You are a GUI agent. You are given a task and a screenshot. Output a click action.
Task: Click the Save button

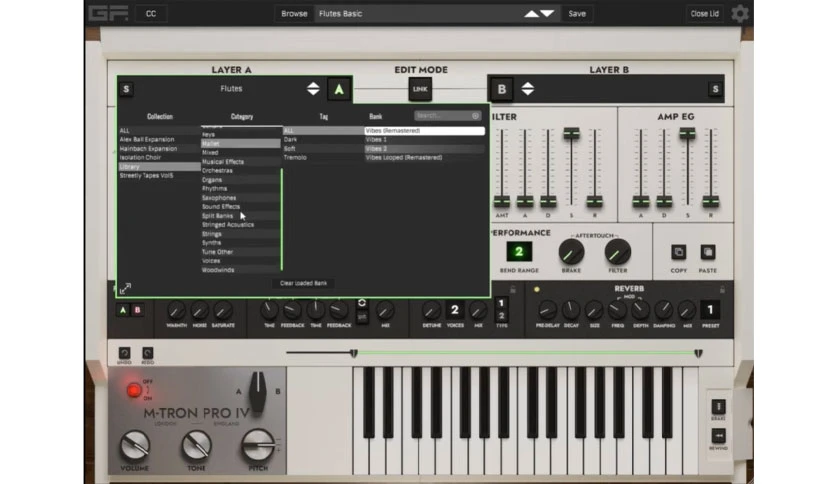coord(577,14)
